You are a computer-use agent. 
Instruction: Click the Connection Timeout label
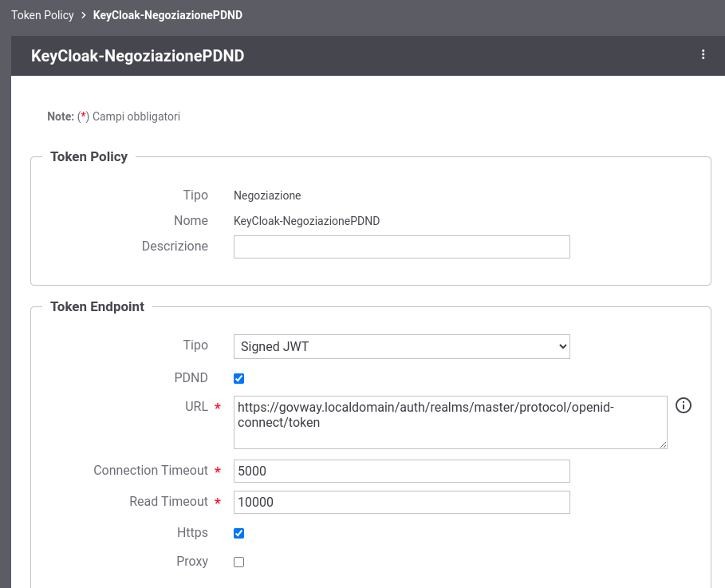pyautogui.click(x=151, y=471)
